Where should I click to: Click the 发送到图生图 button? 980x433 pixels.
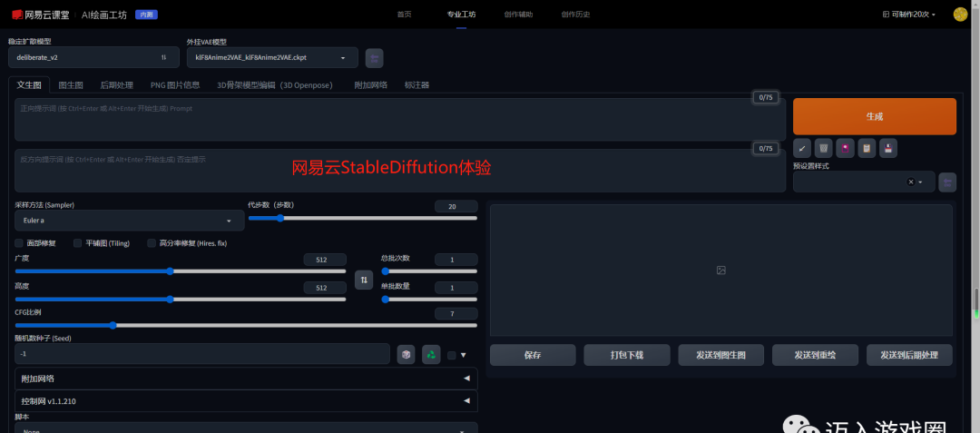(720, 355)
